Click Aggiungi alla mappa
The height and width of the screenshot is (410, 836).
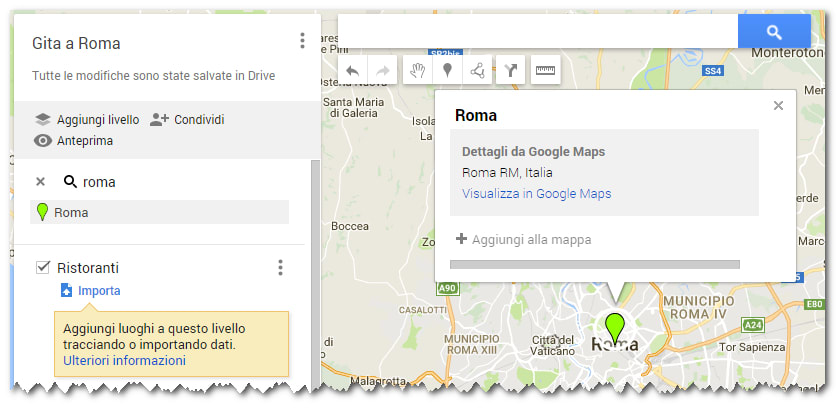click(524, 239)
